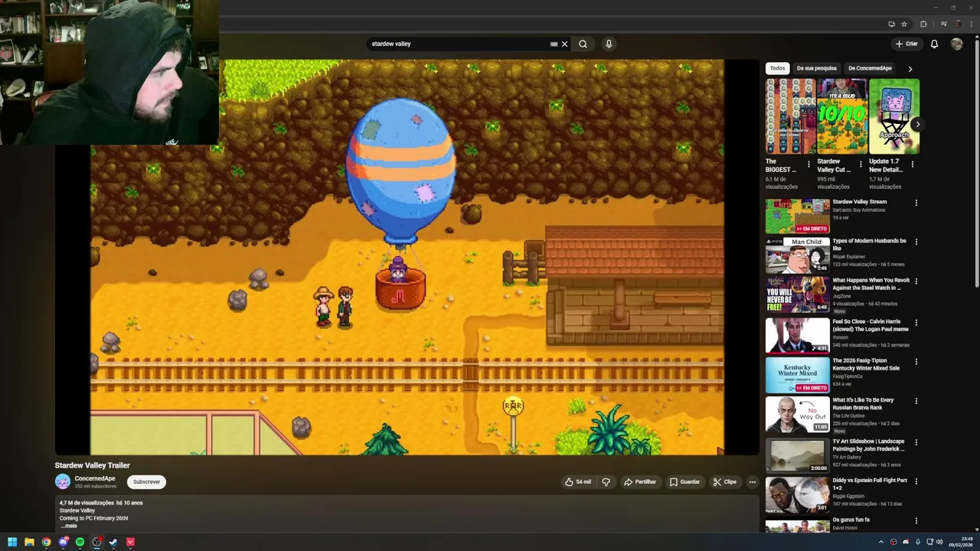980x551 pixels.
Task: Open options for 'Stardew Valley Cut' short
Action: tap(860, 164)
